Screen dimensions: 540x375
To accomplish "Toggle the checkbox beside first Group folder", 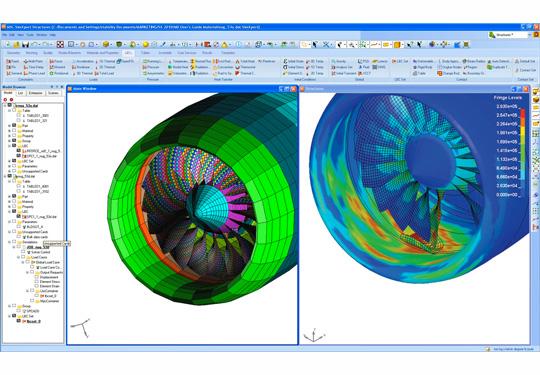I will click(x=14, y=141).
